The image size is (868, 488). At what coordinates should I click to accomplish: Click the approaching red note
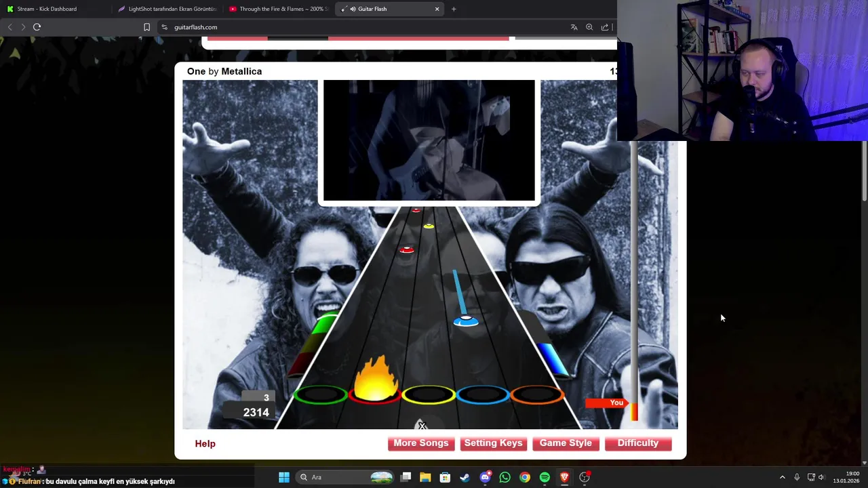(406, 250)
